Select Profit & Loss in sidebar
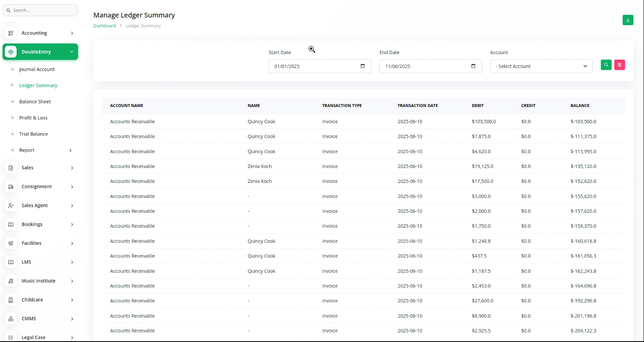This screenshot has width=644, height=342. 33,118
